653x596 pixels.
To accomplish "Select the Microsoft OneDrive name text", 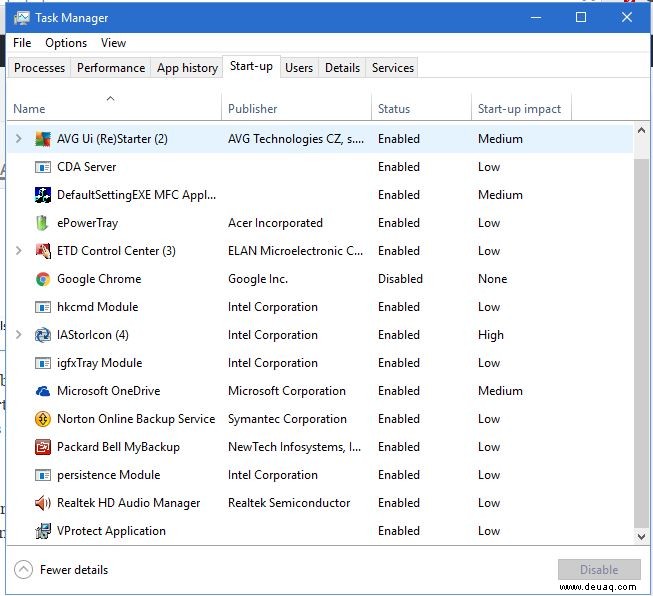I will click(109, 391).
